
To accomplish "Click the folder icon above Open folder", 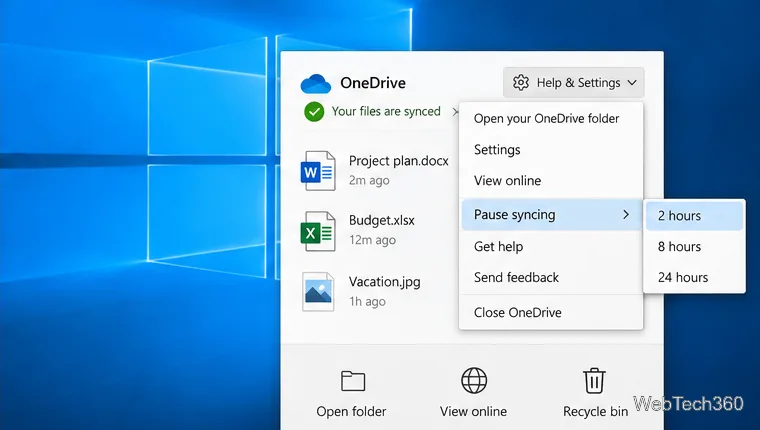I will (353, 381).
